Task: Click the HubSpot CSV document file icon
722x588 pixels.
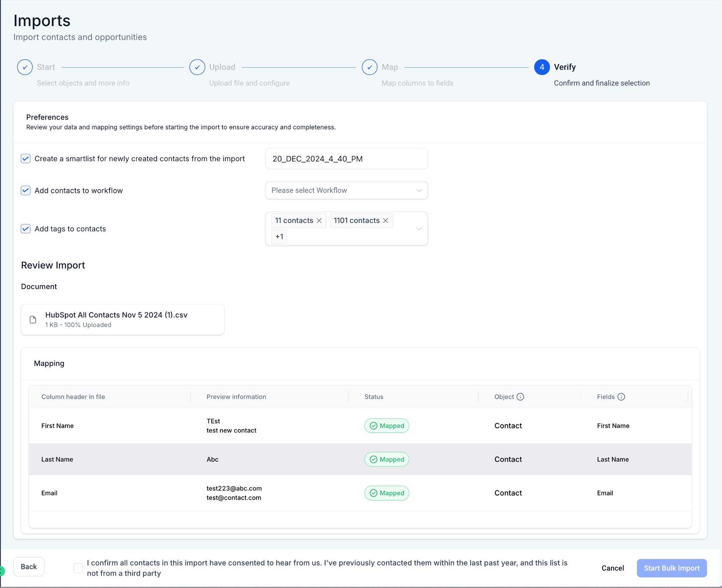Action: (33, 320)
